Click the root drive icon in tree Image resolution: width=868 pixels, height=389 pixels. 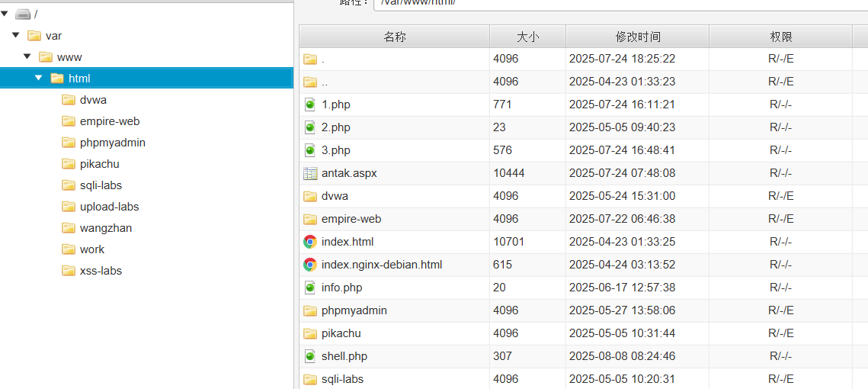tap(24, 14)
